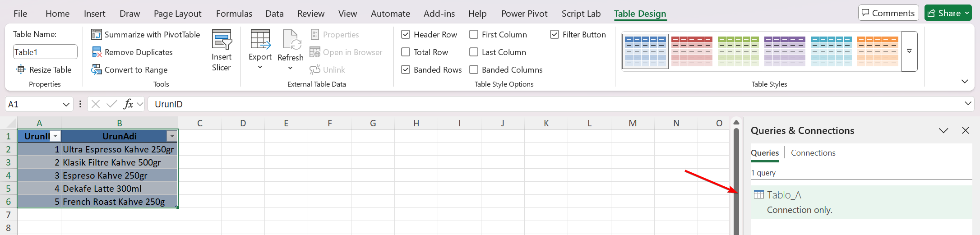Click Summarize with PivotTable icon

(x=97, y=35)
